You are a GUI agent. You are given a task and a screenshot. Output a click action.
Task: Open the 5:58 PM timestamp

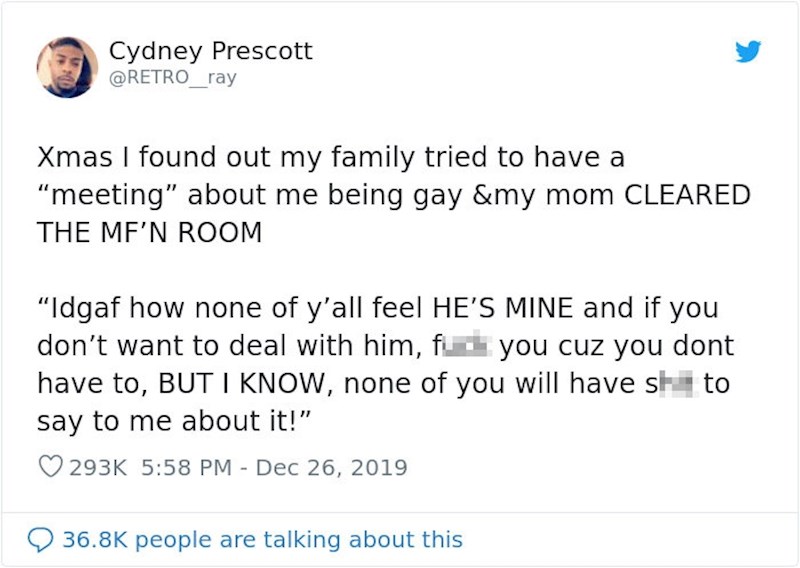(x=184, y=467)
